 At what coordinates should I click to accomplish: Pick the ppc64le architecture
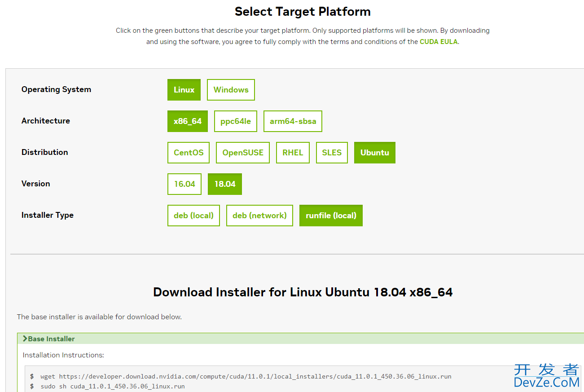pos(236,121)
